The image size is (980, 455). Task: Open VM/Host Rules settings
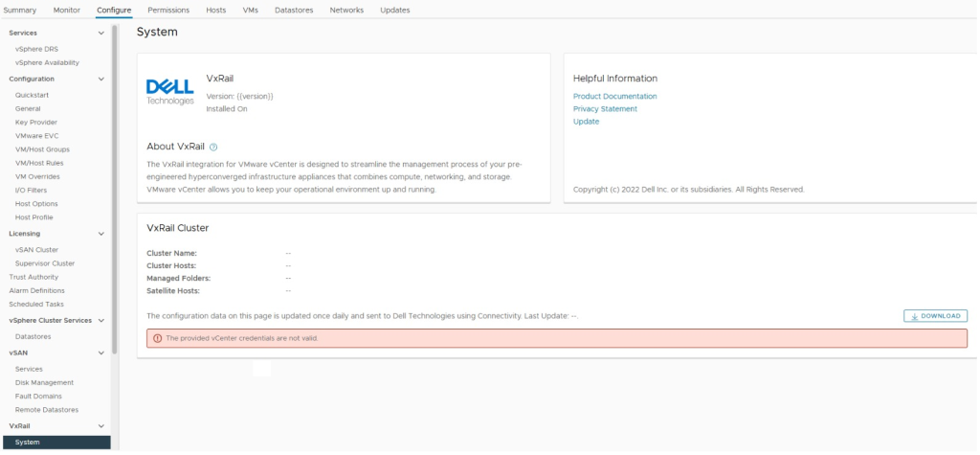pos(42,163)
